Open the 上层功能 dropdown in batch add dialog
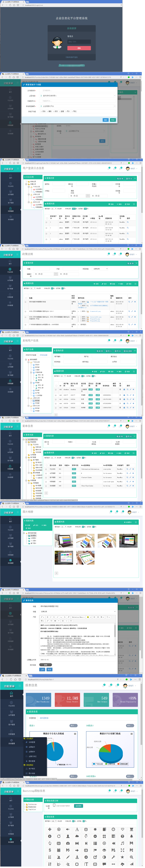The width and height of the screenshot is (145, 868). point(78,96)
